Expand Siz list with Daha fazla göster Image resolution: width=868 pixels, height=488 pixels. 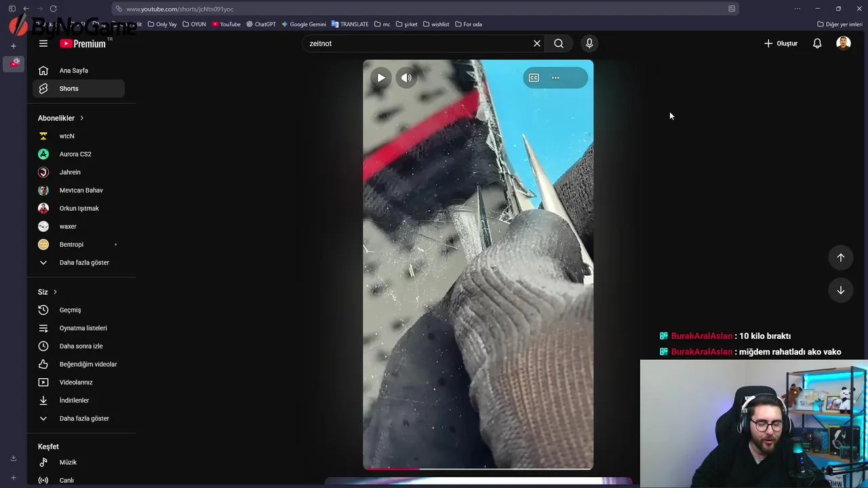click(x=79, y=419)
